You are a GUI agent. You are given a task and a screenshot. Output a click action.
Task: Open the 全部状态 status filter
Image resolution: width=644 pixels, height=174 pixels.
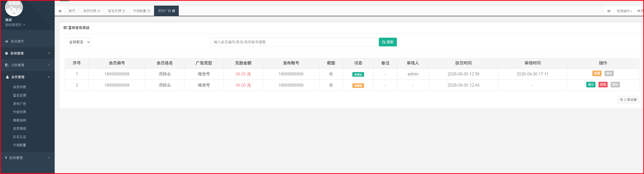[78, 42]
